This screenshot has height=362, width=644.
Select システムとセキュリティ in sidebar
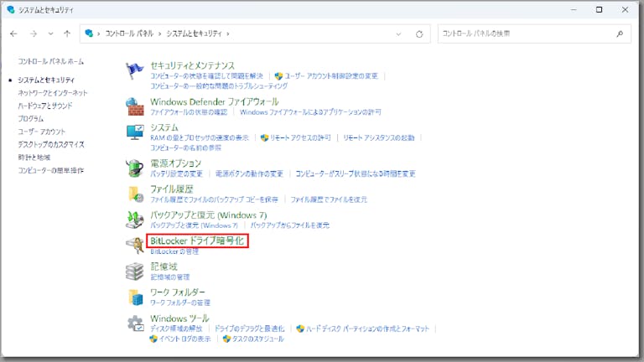click(46, 80)
